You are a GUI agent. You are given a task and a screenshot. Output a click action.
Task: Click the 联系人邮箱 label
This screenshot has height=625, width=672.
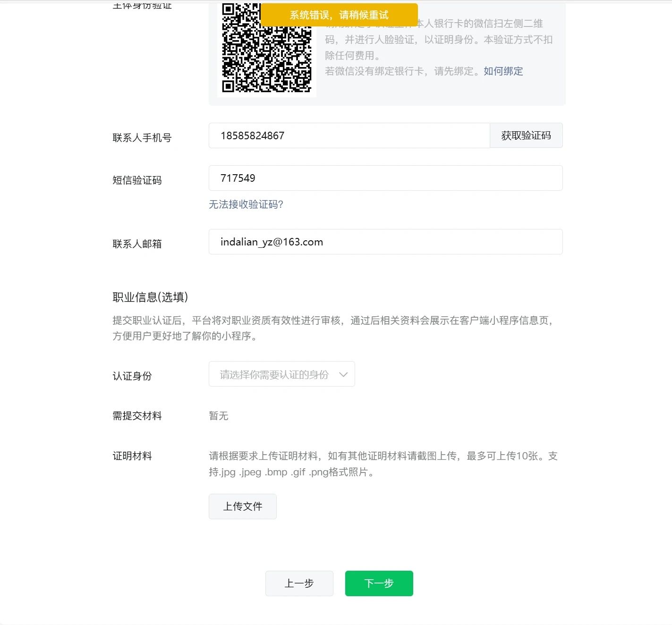[137, 244]
